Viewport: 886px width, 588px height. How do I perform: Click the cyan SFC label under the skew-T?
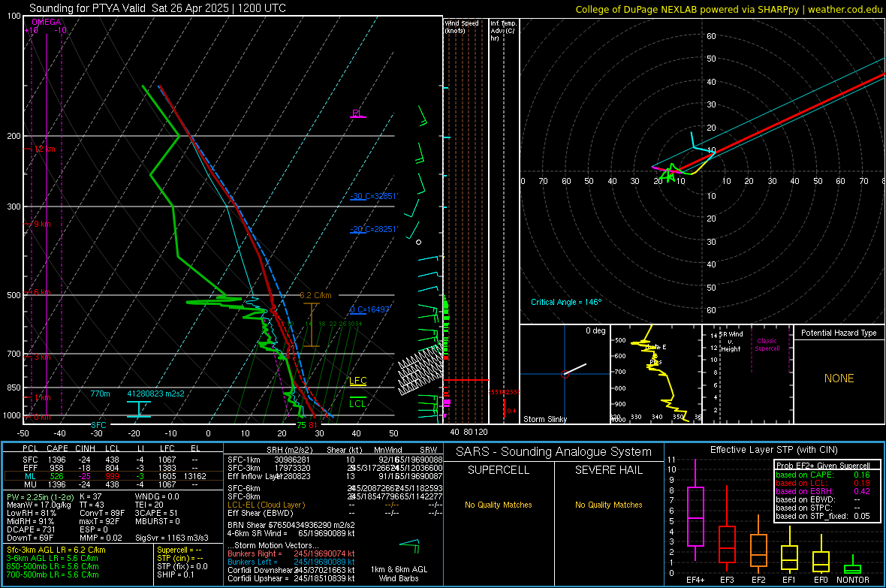98,424
